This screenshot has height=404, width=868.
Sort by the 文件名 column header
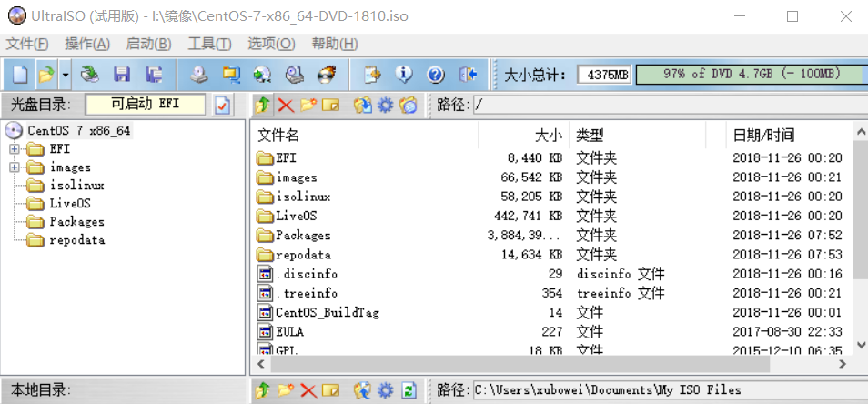click(366, 135)
